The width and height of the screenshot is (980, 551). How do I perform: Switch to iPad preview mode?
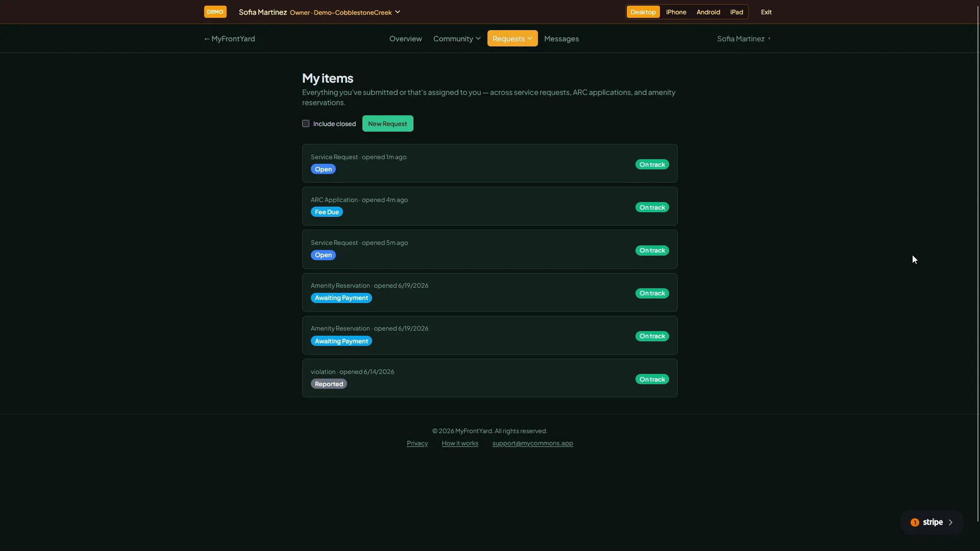[x=737, y=12]
